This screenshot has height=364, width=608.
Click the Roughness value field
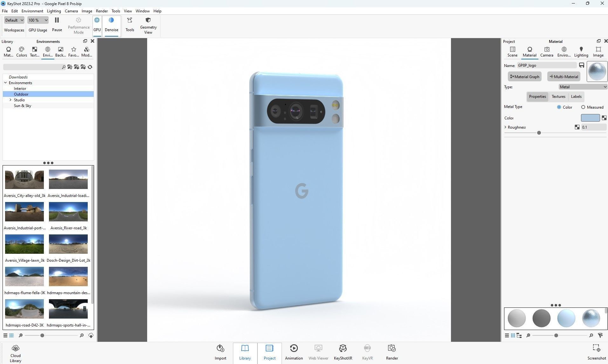(593, 127)
